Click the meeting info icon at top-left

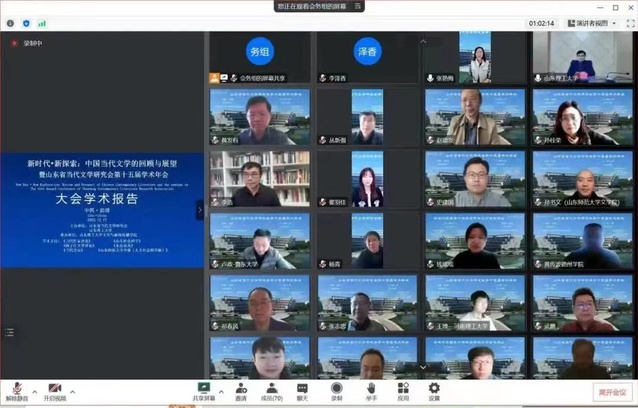pyautogui.click(x=8, y=21)
